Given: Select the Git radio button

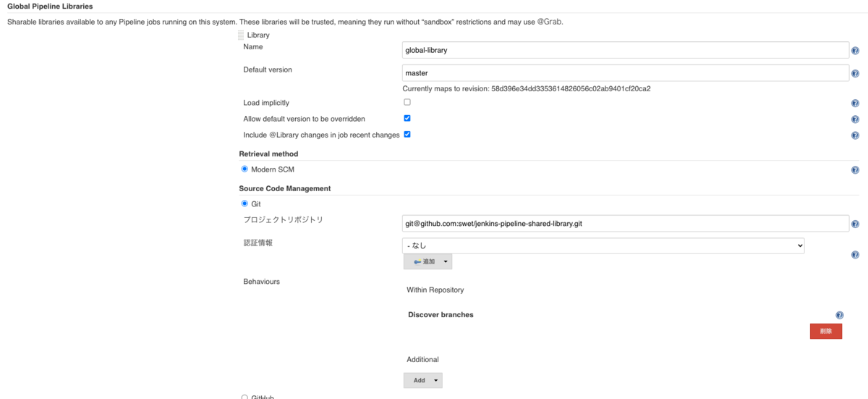Looking at the screenshot, I should pyautogui.click(x=244, y=203).
